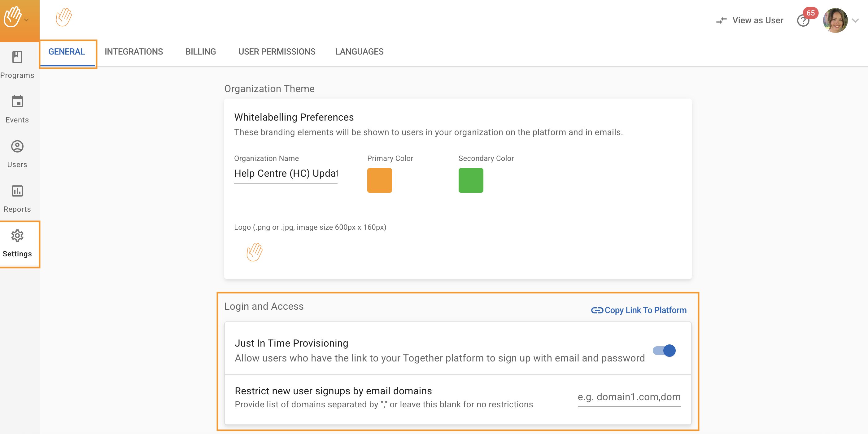Click the Organization Name field
This screenshot has height=434, width=868.
click(x=286, y=173)
